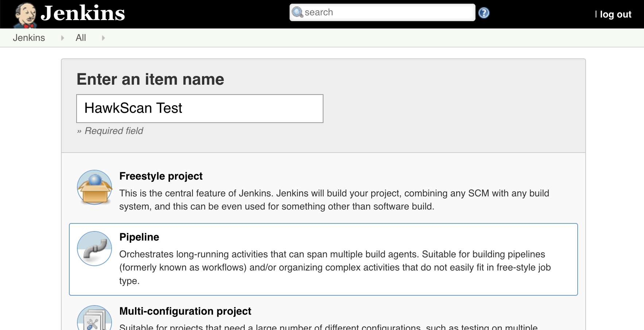Image resolution: width=644 pixels, height=330 pixels.
Task: Expand the breadcrumb arrow after All
Action: coord(103,38)
